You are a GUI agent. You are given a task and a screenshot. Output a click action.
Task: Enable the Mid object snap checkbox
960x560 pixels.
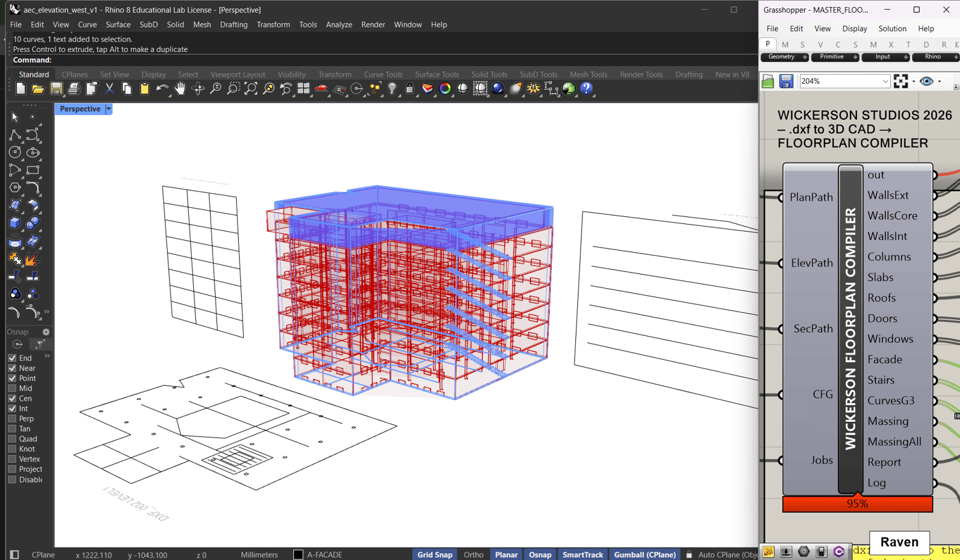pos(12,388)
